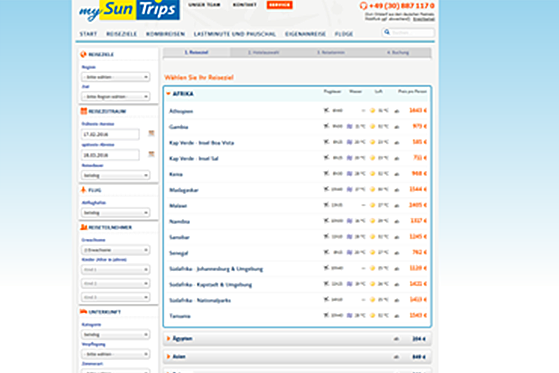Select the 3. Reisetermin step tab
This screenshot has height=373, width=559.
point(330,52)
